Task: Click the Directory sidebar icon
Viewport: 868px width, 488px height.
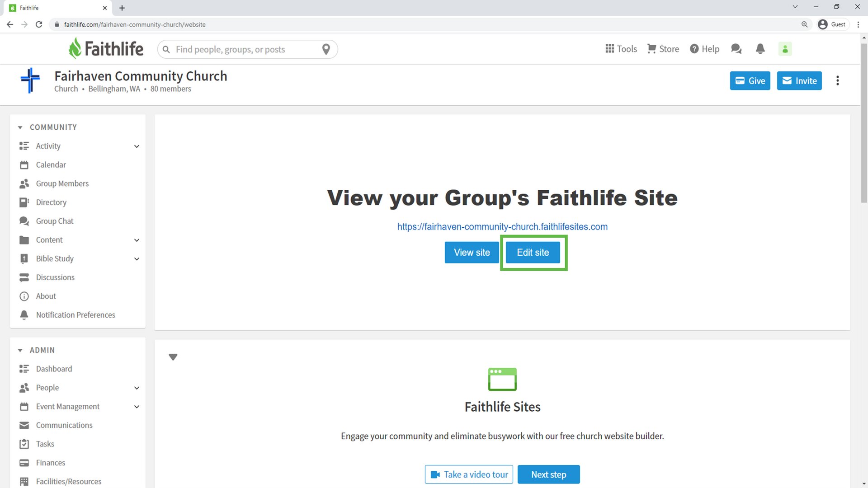Action: [x=24, y=202]
